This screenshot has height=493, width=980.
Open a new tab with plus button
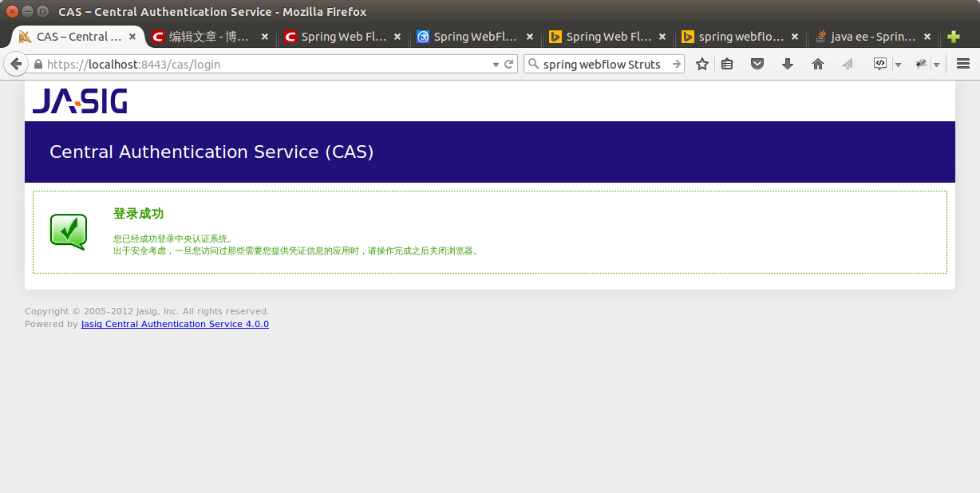[953, 36]
